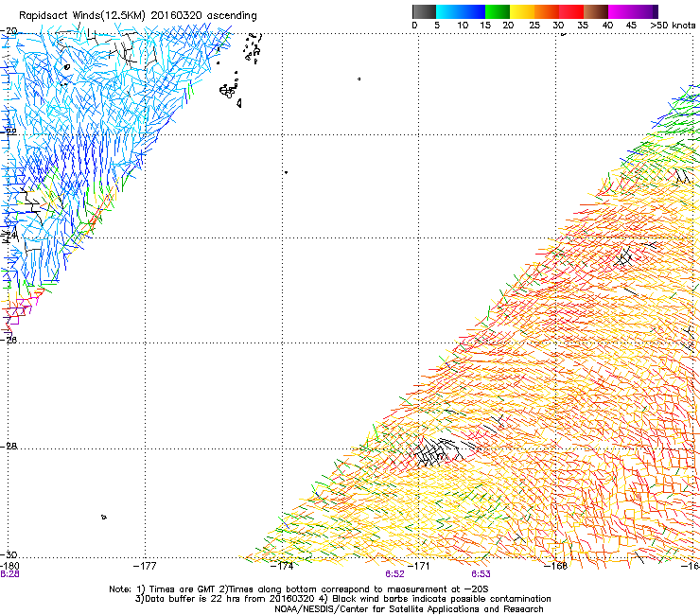Screen dimensions: 700x615
Task: Select the red 30-35 knots legend swatch
Action: tap(571, 11)
